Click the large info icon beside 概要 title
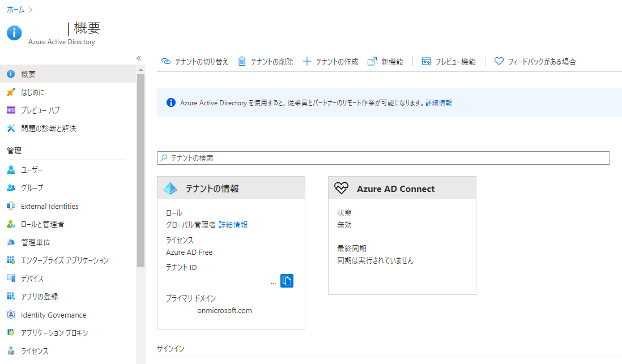This screenshot has height=364, width=622. point(14,33)
